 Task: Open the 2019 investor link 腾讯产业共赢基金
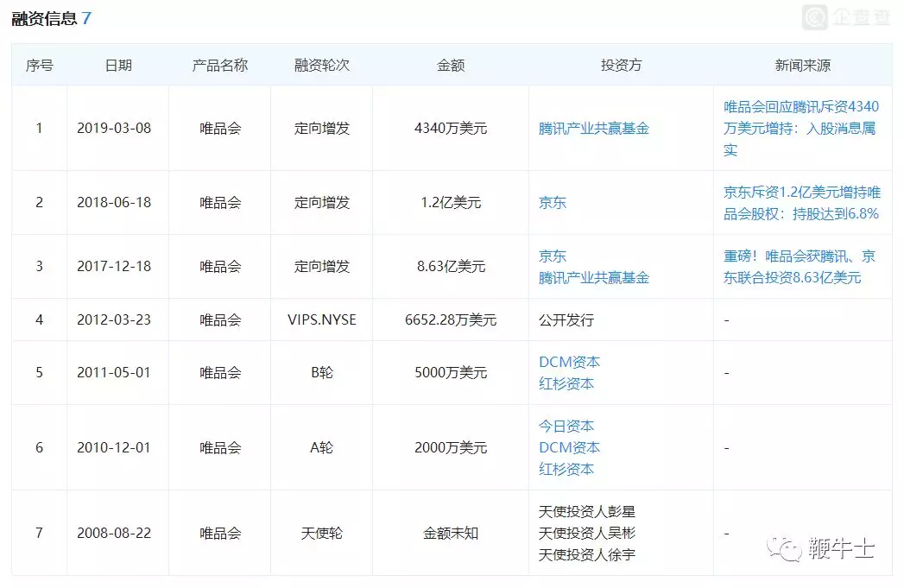tap(593, 128)
